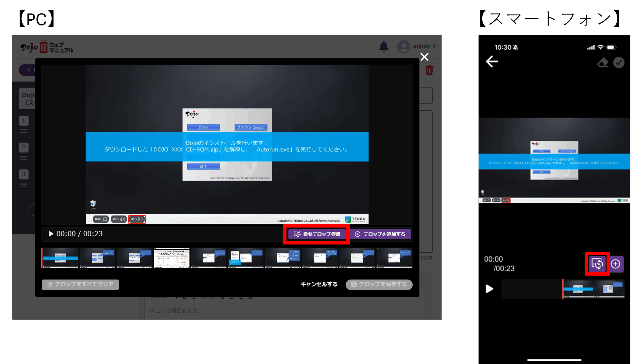The width and height of the screenshot is (643, 364).
Task: Click テロップを追加する button
Action: pos(380,234)
